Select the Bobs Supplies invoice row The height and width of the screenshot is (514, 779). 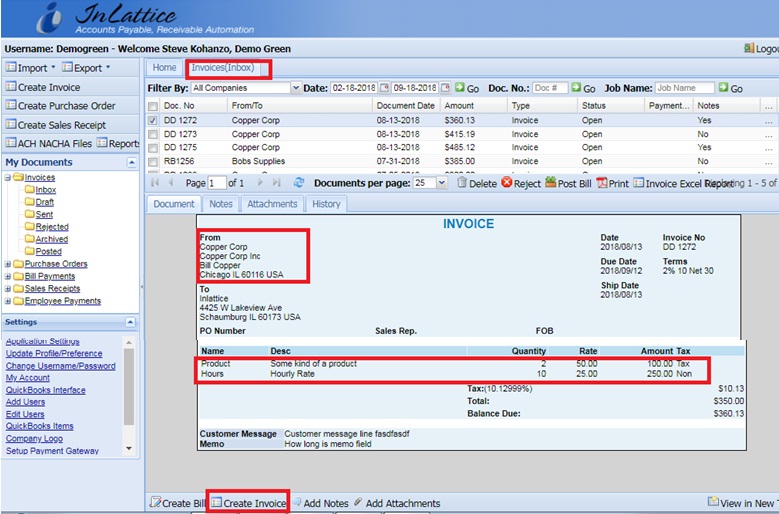(x=460, y=161)
